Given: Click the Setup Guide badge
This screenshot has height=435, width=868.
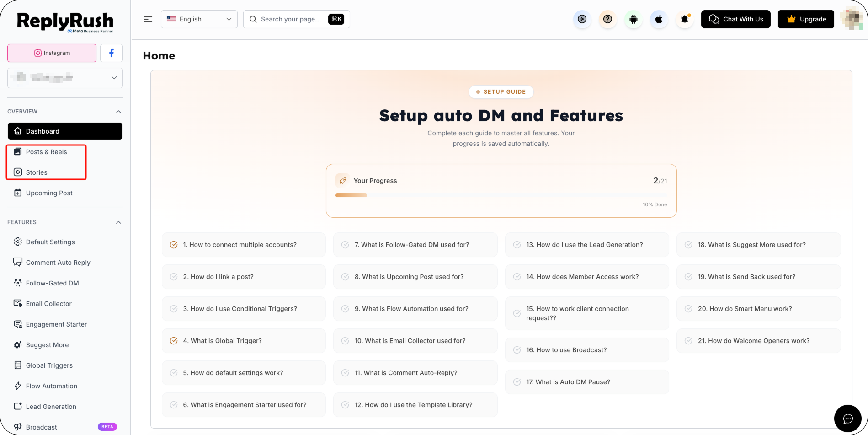Looking at the screenshot, I should (501, 92).
